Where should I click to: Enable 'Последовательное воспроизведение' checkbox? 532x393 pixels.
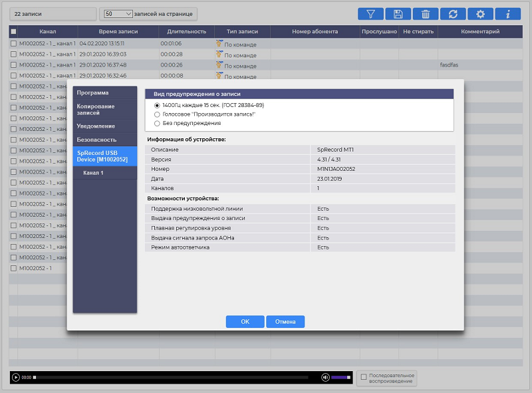point(364,377)
